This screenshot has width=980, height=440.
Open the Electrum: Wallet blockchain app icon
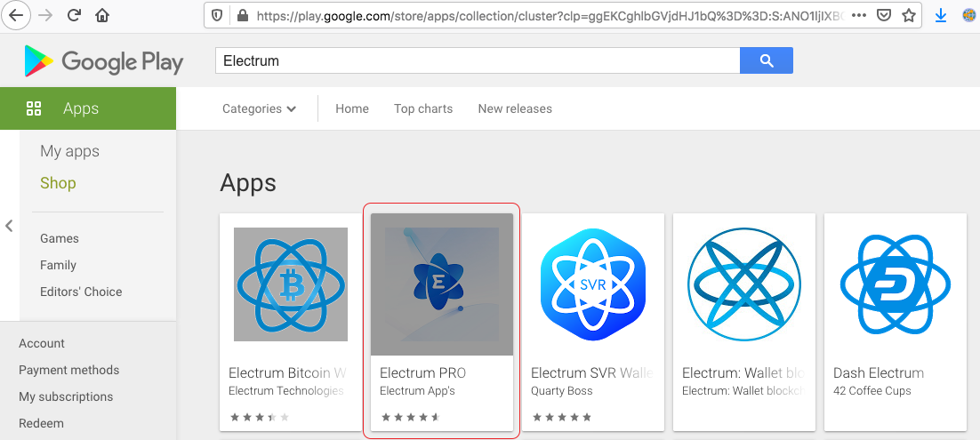click(x=744, y=284)
